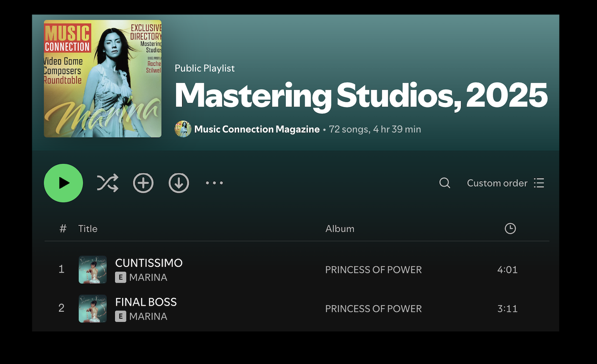Add playlist to library with plus icon
597x364 pixels.
[x=143, y=183]
